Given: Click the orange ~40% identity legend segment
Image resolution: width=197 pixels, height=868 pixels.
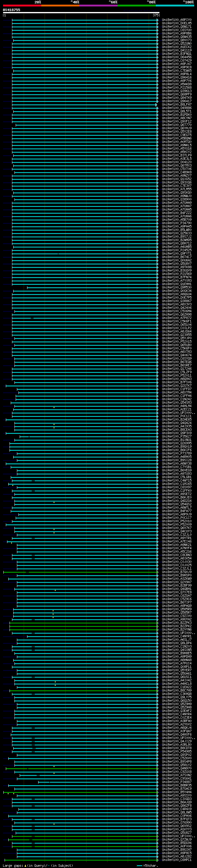Looking at the screenshot, I should [60, 6].
